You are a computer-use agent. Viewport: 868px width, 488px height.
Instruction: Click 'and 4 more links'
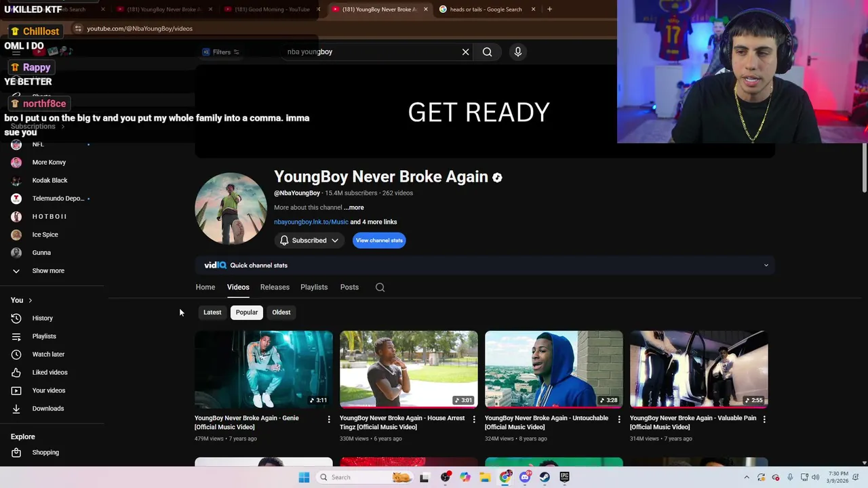pos(374,222)
